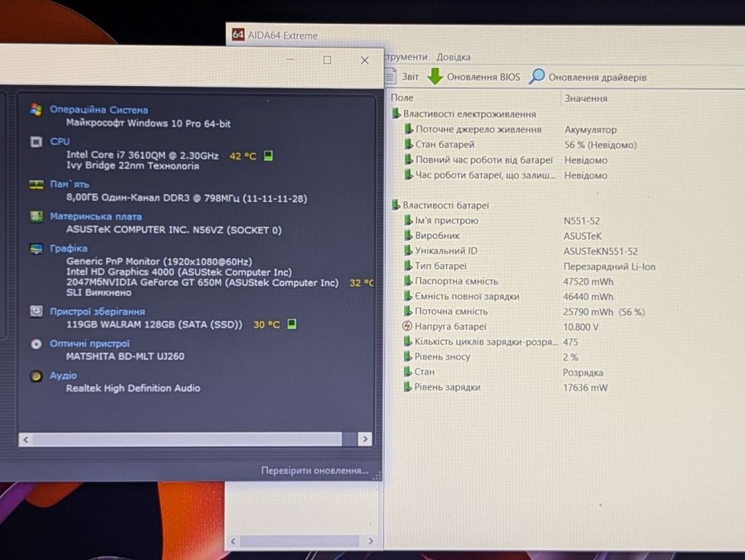Screen dimensions: 745x560
Task: Click the AIDA64 Extreme title bar icon
Action: (238, 35)
